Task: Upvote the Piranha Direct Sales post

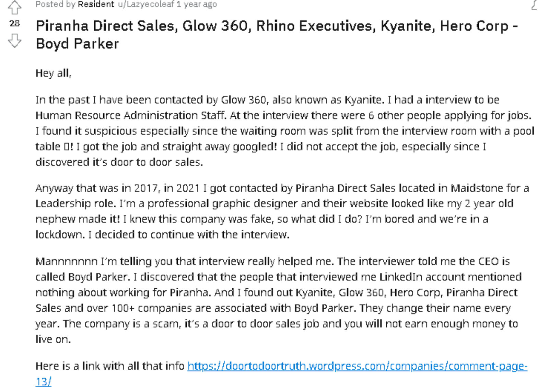Action: click(x=14, y=7)
